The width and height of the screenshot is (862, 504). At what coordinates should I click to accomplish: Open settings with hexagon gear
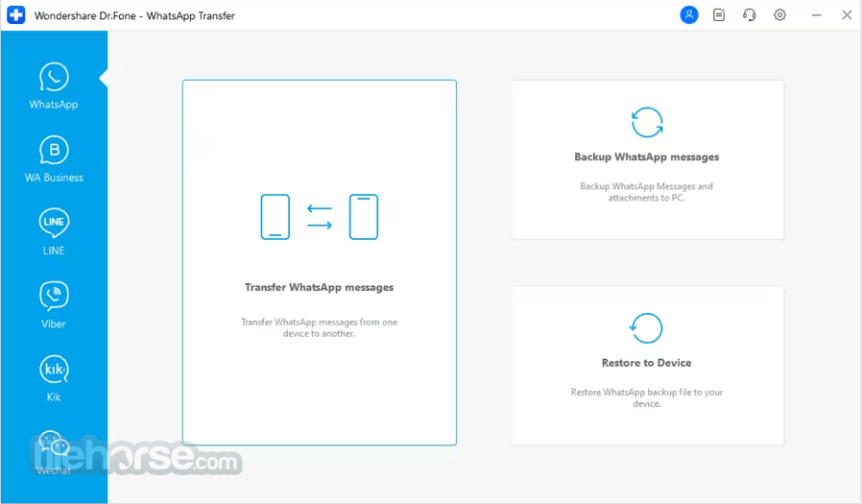779,14
